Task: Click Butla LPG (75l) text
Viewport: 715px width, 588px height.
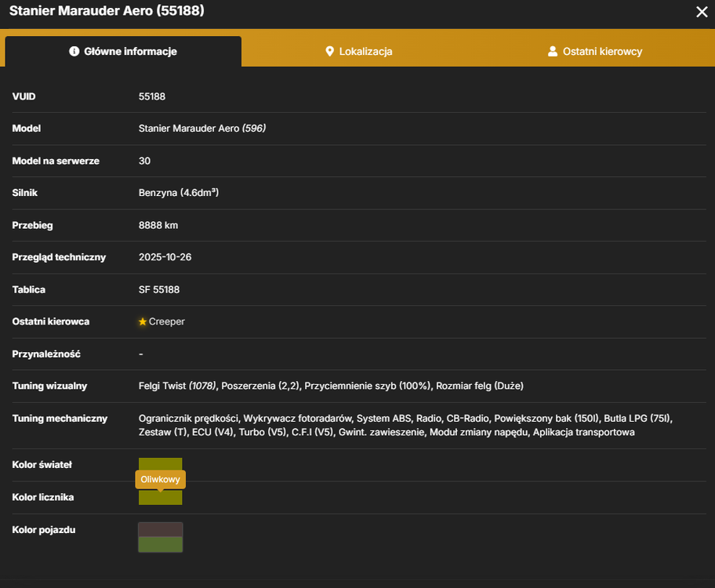Action: [637, 419]
